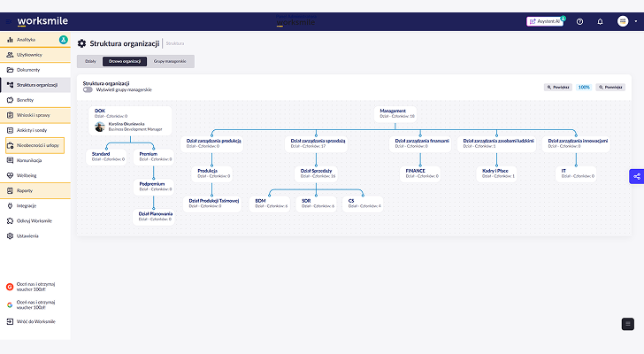Open the dark chat widget at bottom right

click(x=627, y=324)
